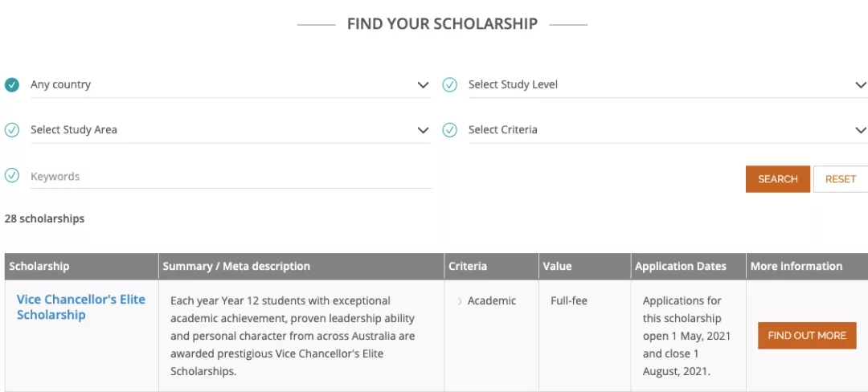Image resolution: width=868 pixels, height=392 pixels.
Task: Click the Application Dates column header
Action: pyautogui.click(x=680, y=267)
